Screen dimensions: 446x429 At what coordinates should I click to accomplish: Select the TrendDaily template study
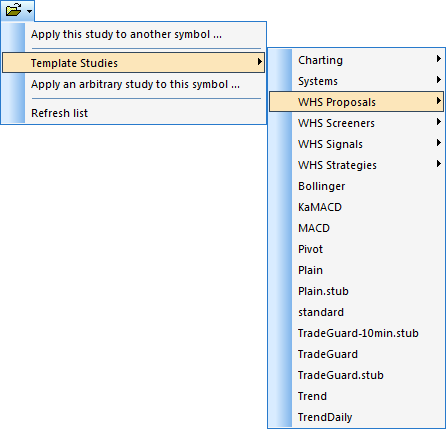356,417
